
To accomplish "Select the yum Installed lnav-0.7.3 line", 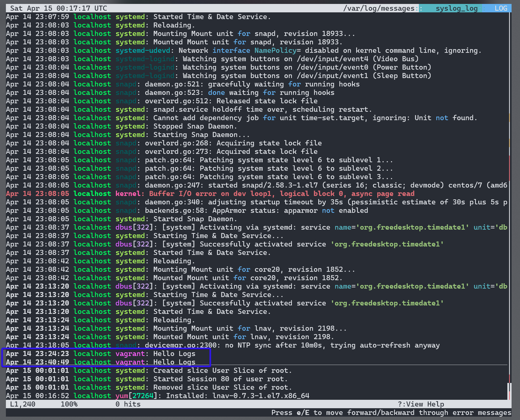I will tap(158, 396).
